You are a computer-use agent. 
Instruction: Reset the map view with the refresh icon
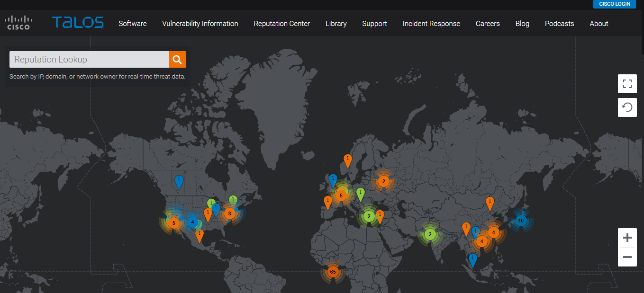point(627,107)
